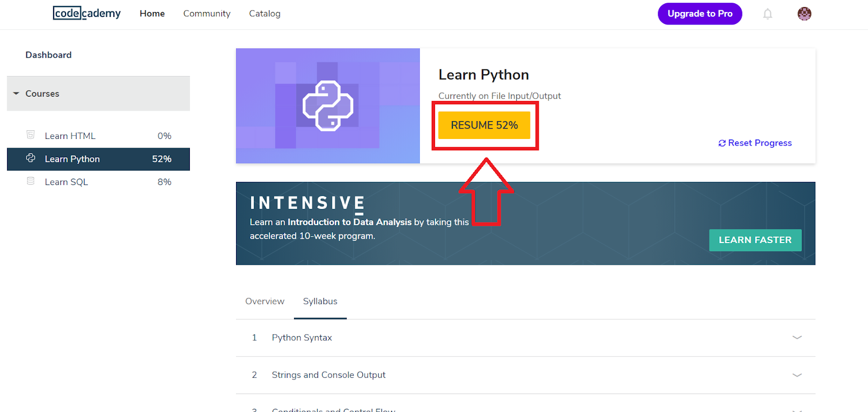Click the Reset Progress link
This screenshot has height=412, width=868.
pos(755,143)
